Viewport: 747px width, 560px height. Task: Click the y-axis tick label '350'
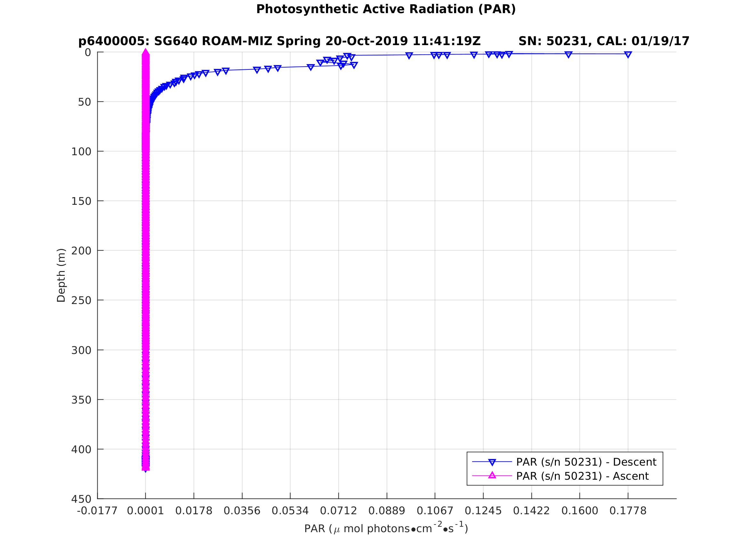81,400
